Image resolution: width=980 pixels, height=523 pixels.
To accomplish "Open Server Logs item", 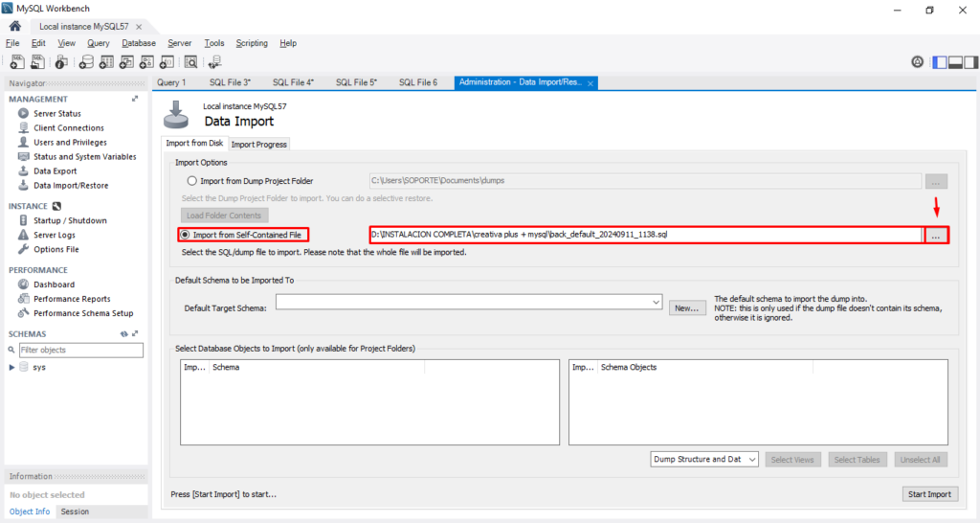I will [x=55, y=235].
